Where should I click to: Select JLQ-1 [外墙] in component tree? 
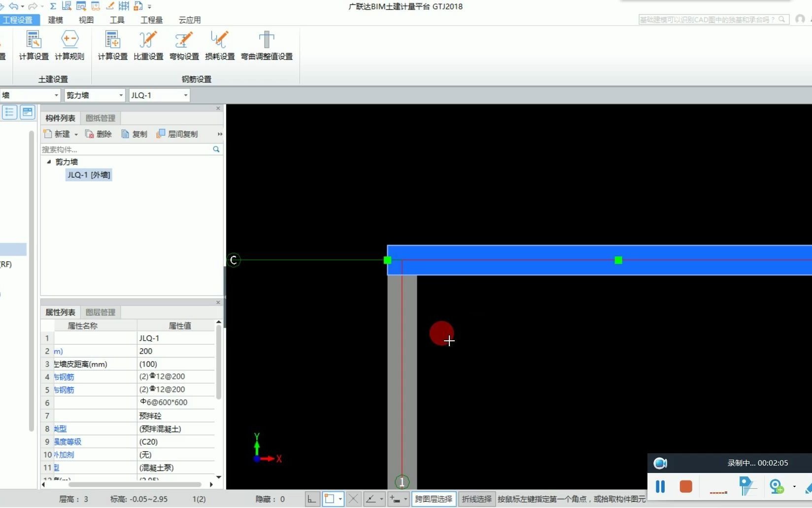point(89,175)
